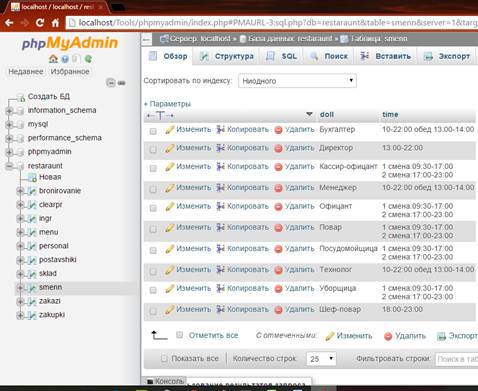The height and width of the screenshot is (391, 478).
Task: Expand the personal table node
Action: tap(20, 246)
